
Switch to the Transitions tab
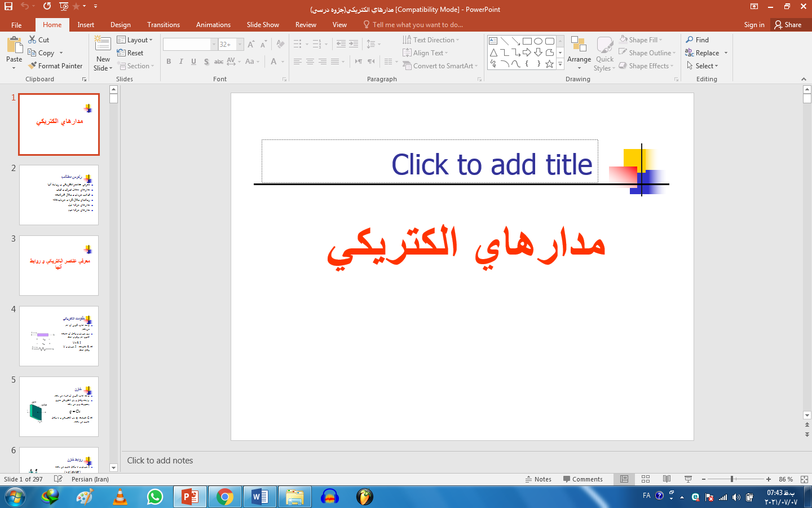point(163,24)
